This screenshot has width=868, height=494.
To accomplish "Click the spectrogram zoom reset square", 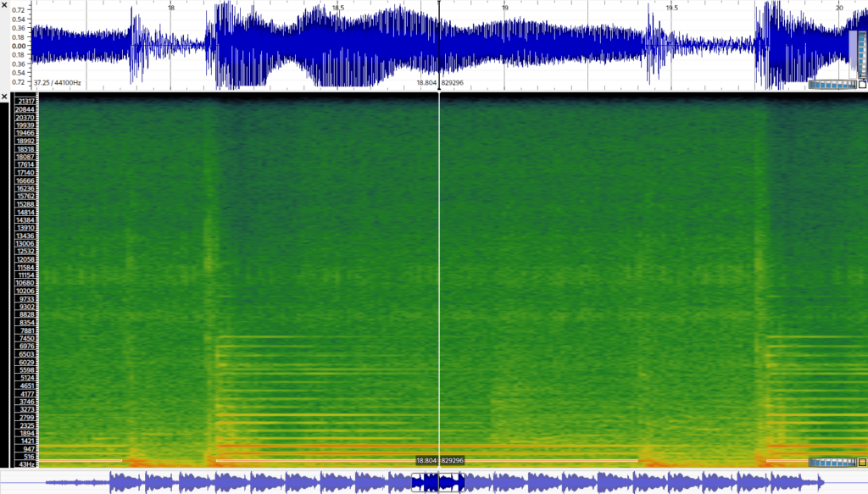I will point(862,462).
